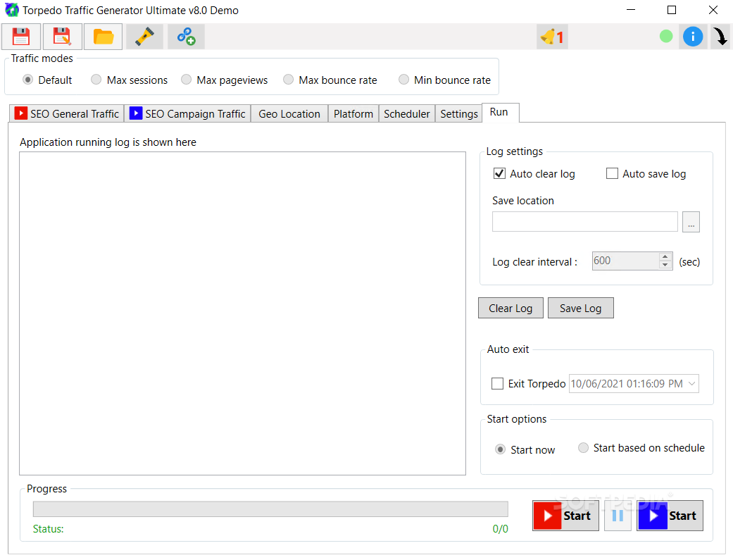Image resolution: width=733 pixels, height=560 pixels.
Task: Close the Torpedo window
Action: (713, 10)
